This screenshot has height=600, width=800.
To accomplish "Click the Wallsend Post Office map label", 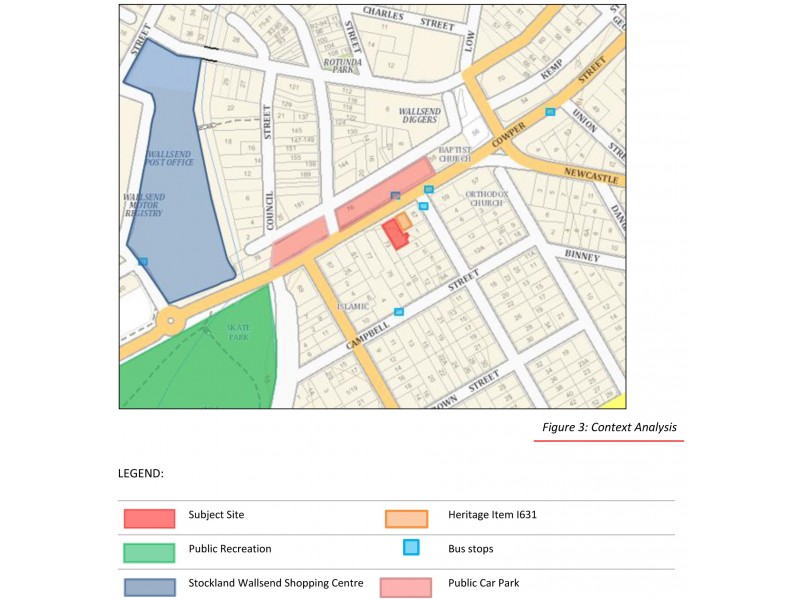I will 168,159.
